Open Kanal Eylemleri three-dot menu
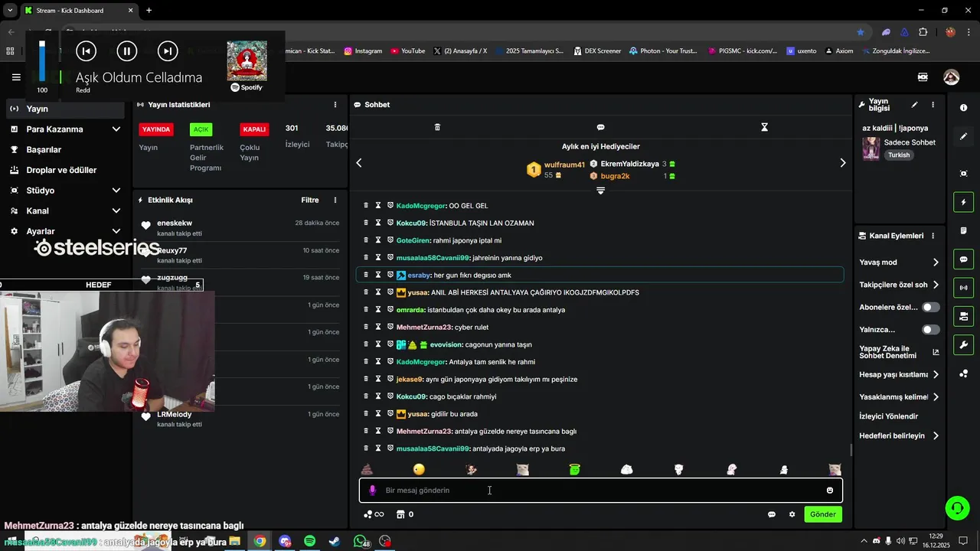 point(933,236)
